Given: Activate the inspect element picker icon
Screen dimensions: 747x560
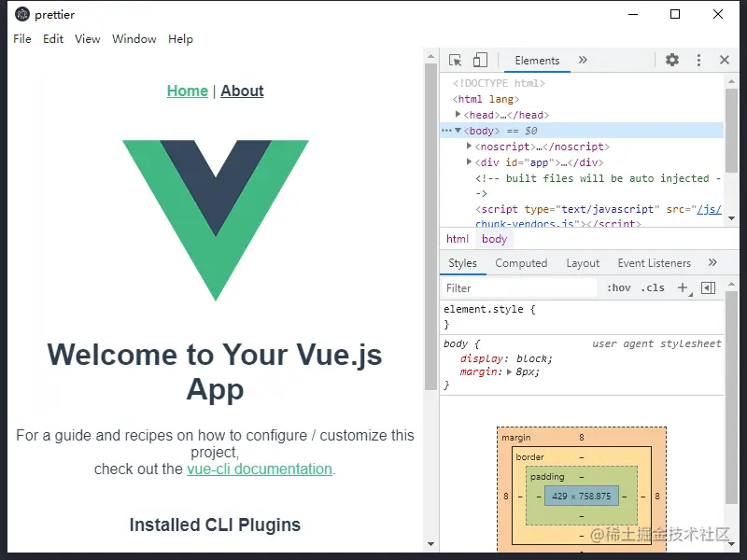Looking at the screenshot, I should tap(455, 61).
